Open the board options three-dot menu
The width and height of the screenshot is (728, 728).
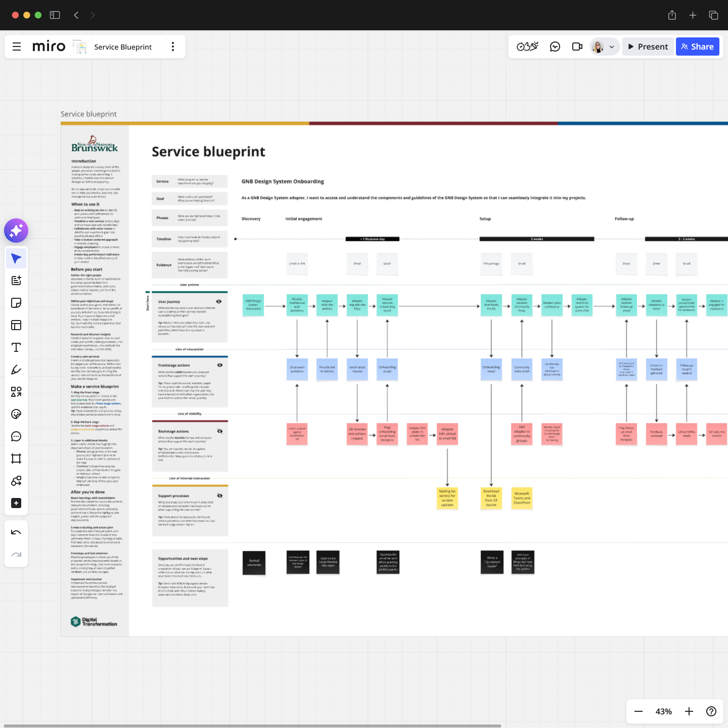[173, 46]
